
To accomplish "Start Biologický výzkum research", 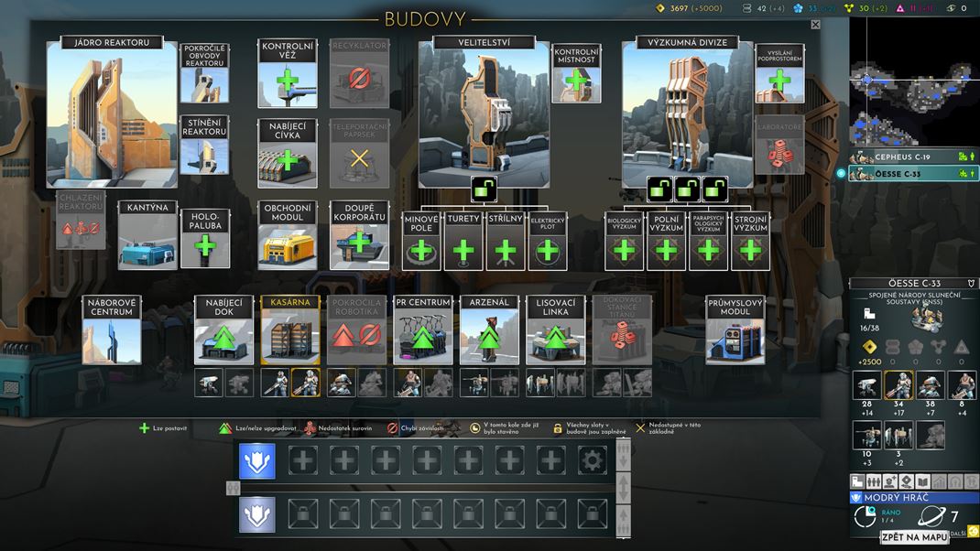I will tap(624, 250).
